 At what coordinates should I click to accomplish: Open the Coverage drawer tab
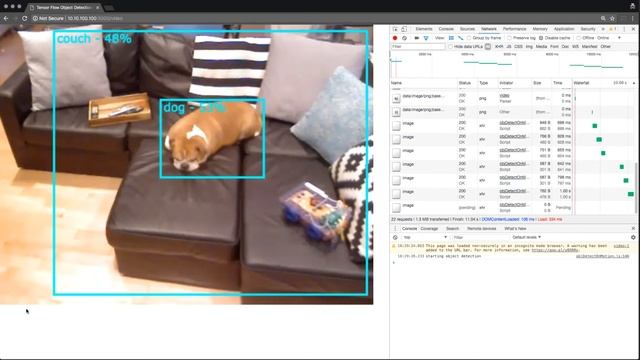[x=429, y=229]
